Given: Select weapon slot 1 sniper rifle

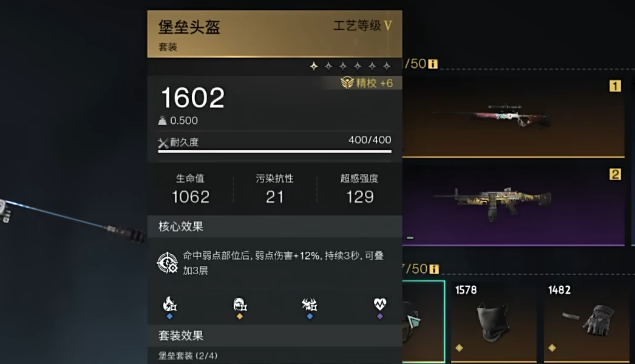Looking at the screenshot, I should click(x=513, y=116).
